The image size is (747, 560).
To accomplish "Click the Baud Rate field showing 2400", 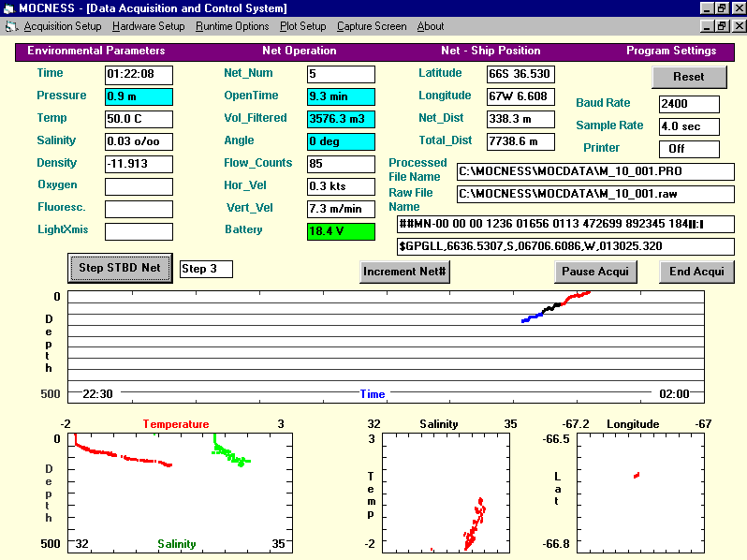I will click(x=689, y=104).
